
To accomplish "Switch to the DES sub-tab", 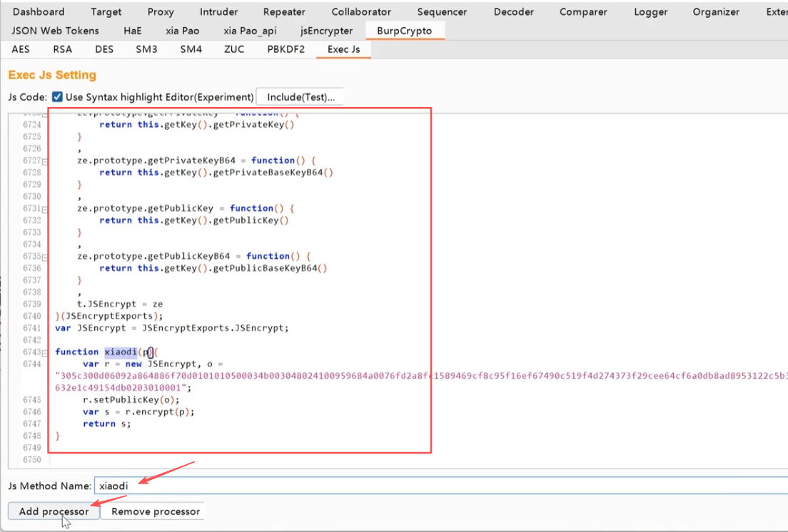I will [x=104, y=49].
